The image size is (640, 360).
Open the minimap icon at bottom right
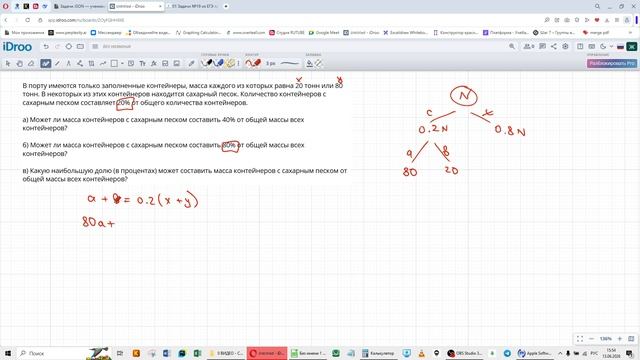(631, 339)
